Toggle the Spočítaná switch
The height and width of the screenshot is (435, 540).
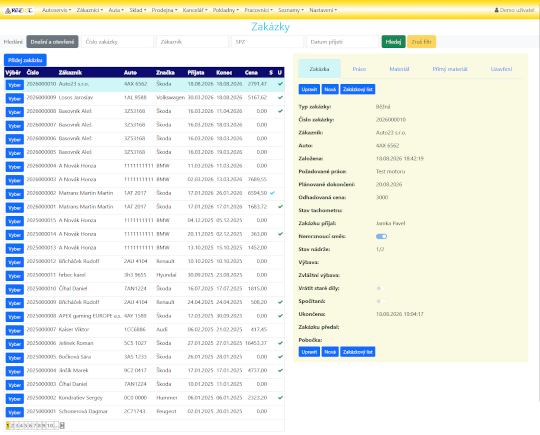(382, 301)
